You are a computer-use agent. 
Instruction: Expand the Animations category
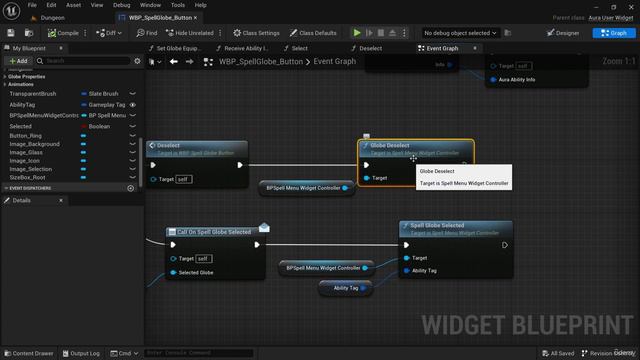[x=5, y=84]
